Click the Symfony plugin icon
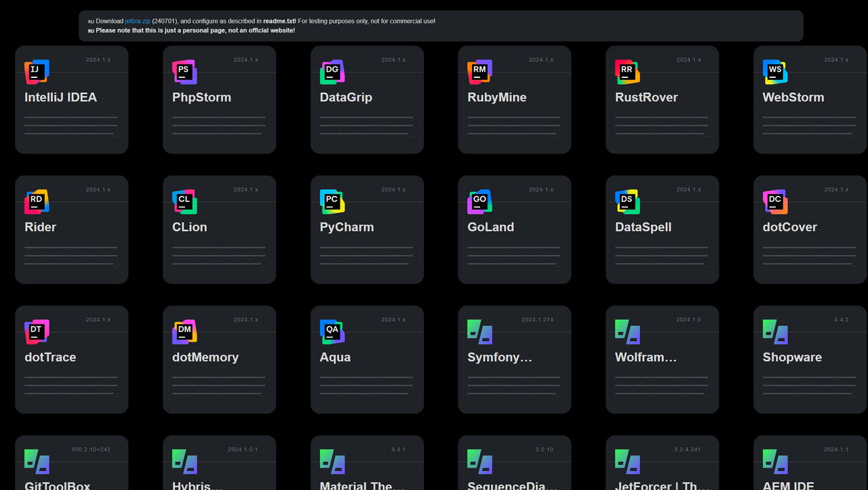Screen dimensions: 868x490 pyautogui.click(x=479, y=332)
